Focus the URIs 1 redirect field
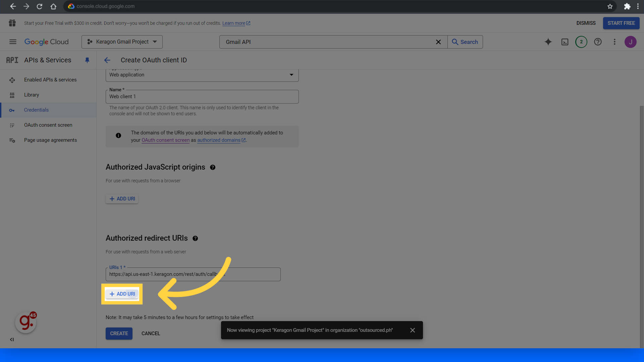Viewport: 644px width, 362px height. coord(193,274)
